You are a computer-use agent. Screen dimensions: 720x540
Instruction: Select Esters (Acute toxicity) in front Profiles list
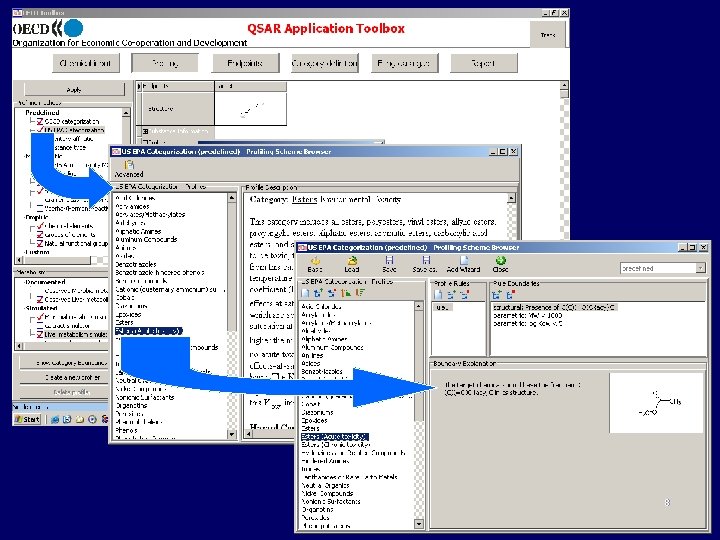[x=335, y=437]
